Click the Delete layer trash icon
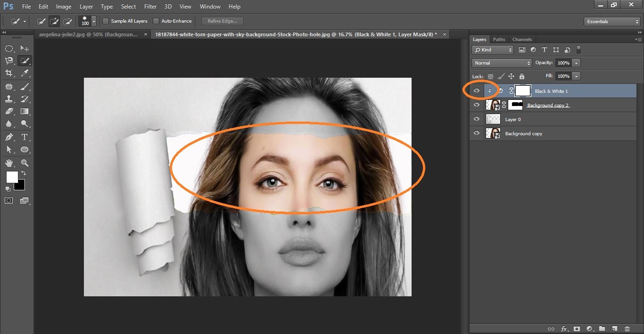The height and width of the screenshot is (334, 644). (x=627, y=328)
